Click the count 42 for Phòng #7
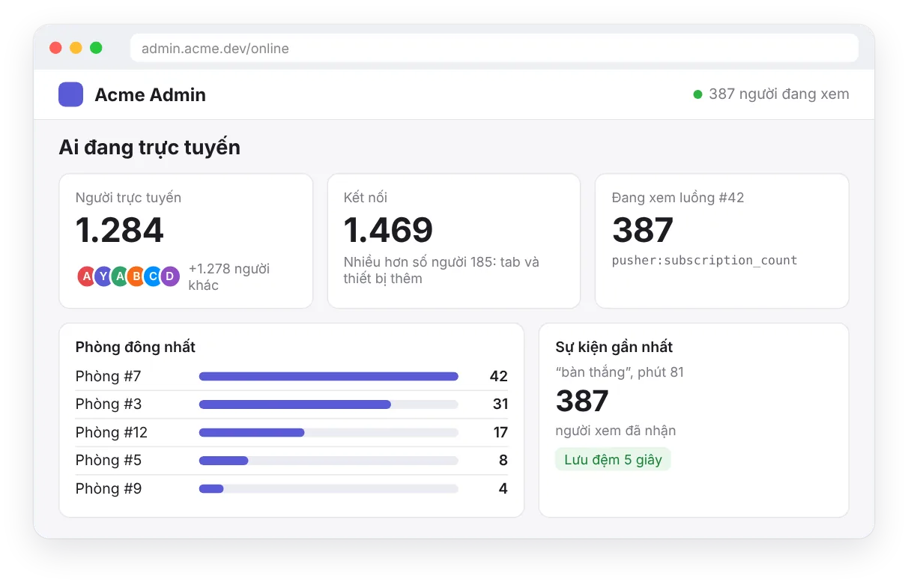This screenshot has height=588, width=908. (x=499, y=376)
